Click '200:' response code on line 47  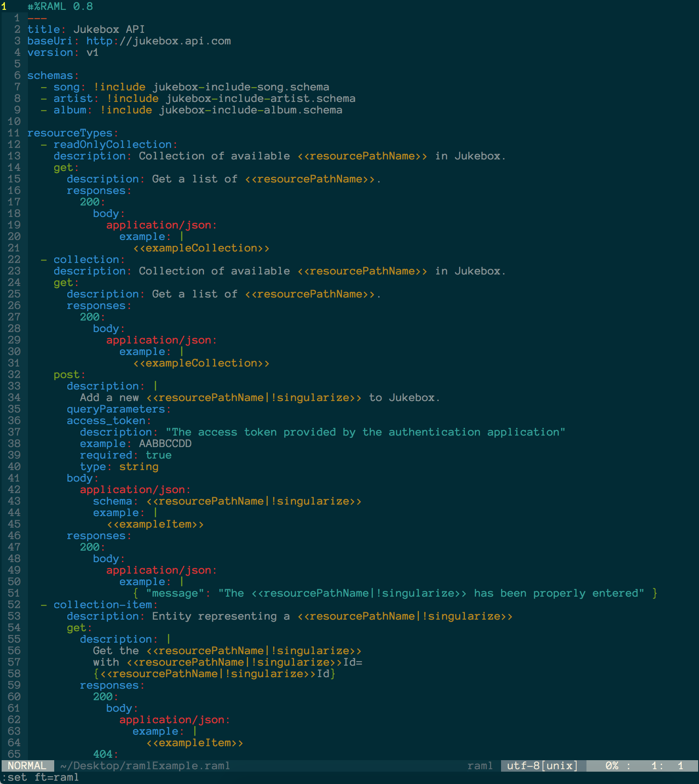click(x=92, y=547)
